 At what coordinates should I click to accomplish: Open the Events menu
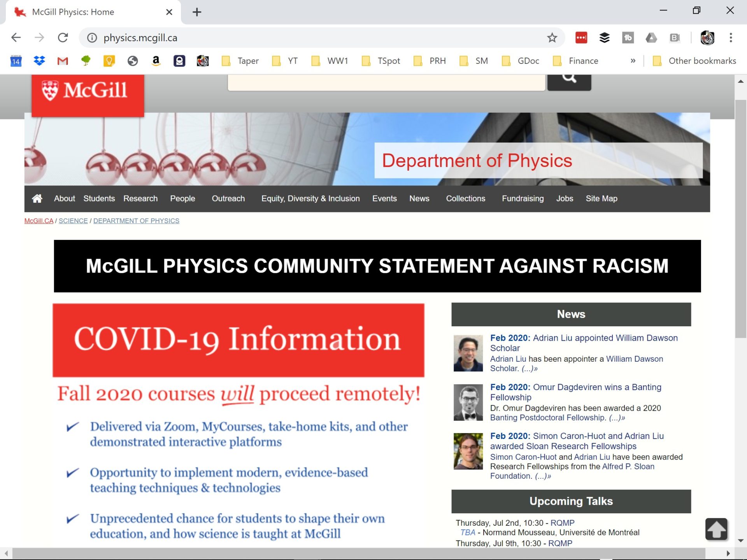point(384,199)
